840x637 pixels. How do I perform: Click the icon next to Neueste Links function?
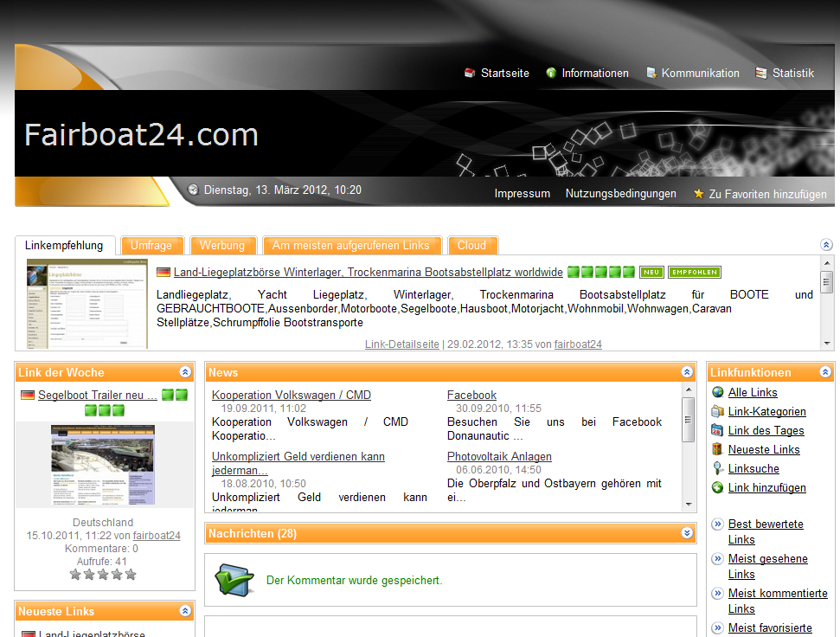click(718, 449)
